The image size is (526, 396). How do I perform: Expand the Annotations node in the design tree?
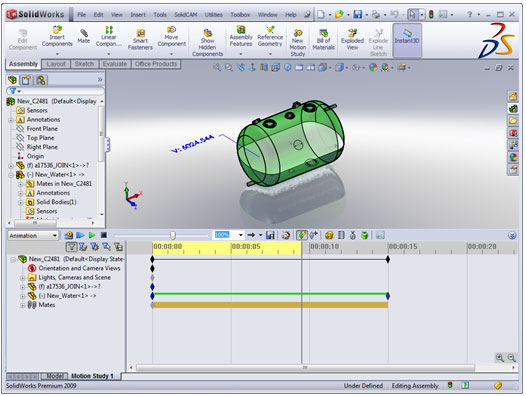(x=11, y=120)
